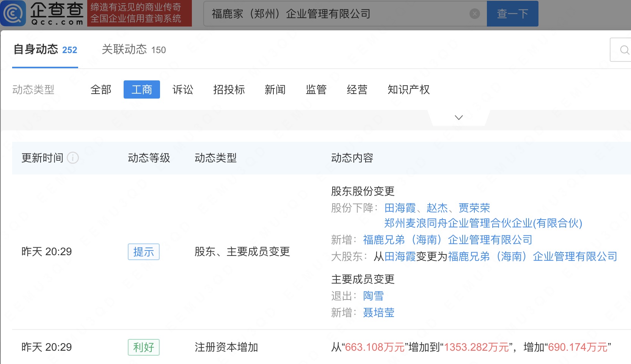
Task: Open the 关联动态 tab
Action: (x=133, y=50)
